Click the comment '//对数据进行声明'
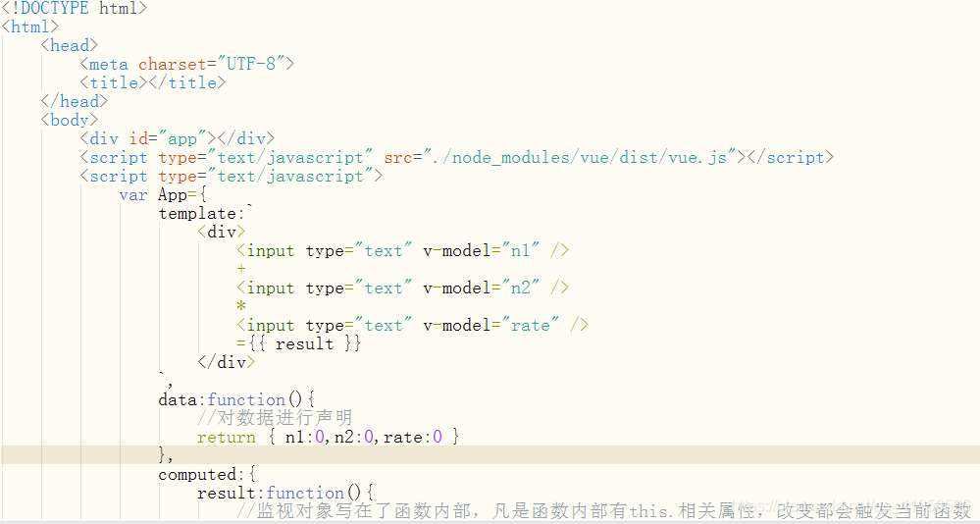 tap(275, 418)
